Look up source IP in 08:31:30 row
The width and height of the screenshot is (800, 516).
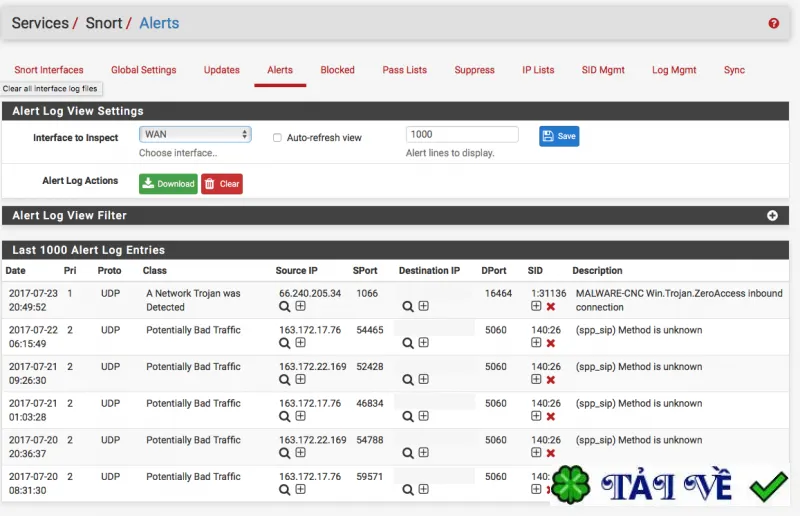(285, 490)
